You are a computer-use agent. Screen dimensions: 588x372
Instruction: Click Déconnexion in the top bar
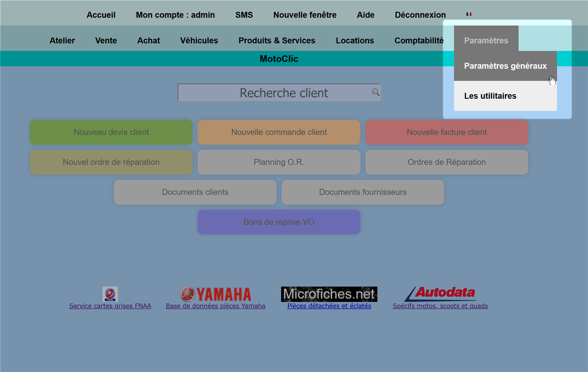click(420, 15)
